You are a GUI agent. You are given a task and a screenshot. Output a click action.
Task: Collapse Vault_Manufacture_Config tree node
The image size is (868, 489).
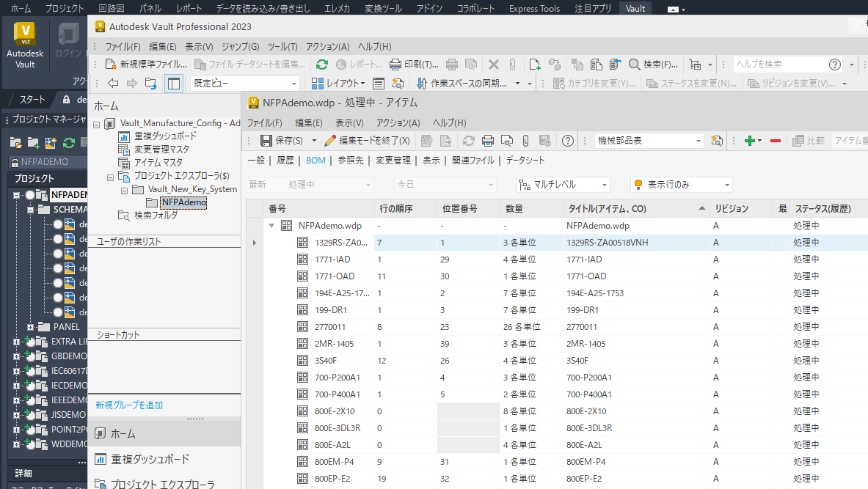(x=96, y=125)
